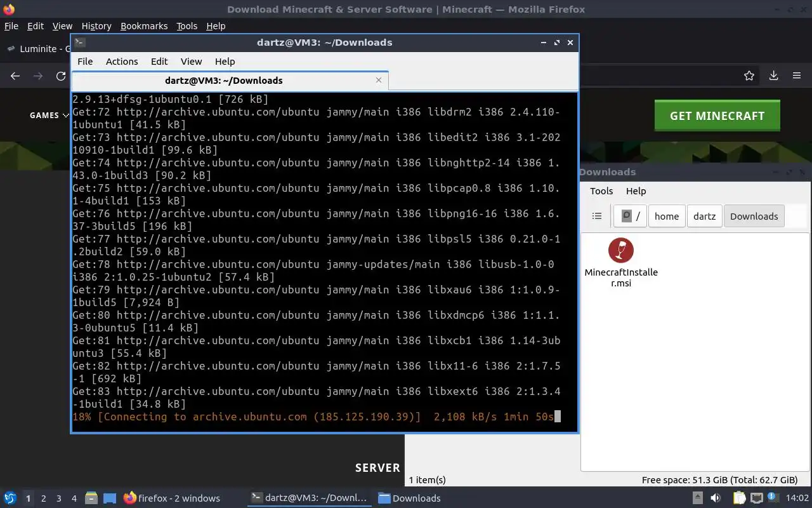Open the terminal's Edit menu
This screenshot has height=508, width=812.
point(159,62)
